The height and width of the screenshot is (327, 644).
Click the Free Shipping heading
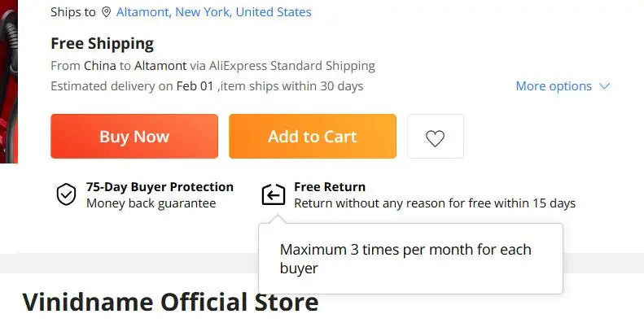click(x=102, y=44)
